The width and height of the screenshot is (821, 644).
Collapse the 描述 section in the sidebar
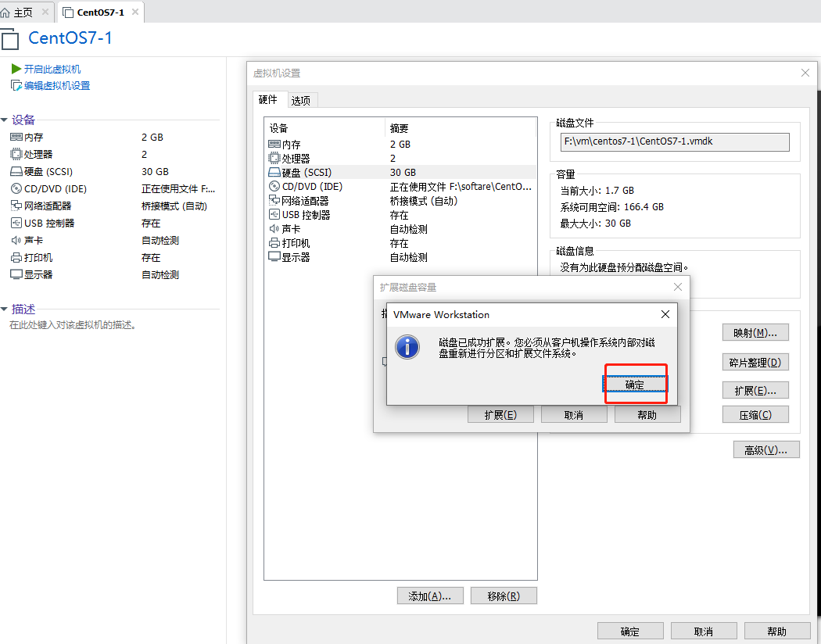point(4,309)
